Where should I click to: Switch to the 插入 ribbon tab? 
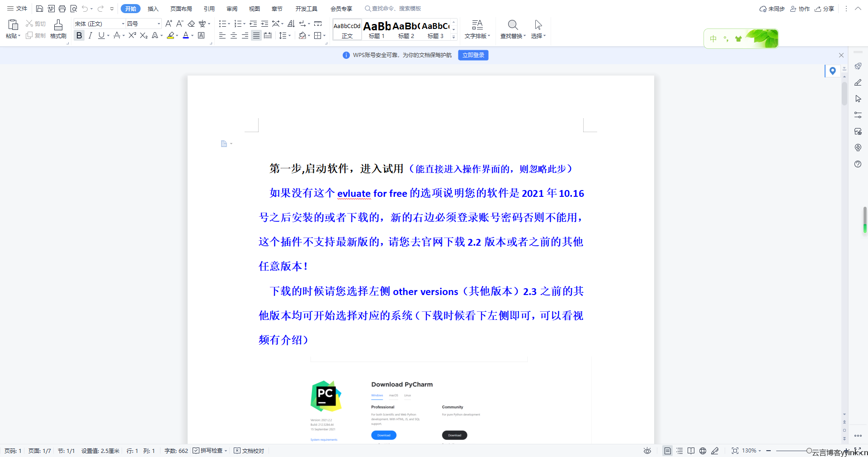(153, 8)
